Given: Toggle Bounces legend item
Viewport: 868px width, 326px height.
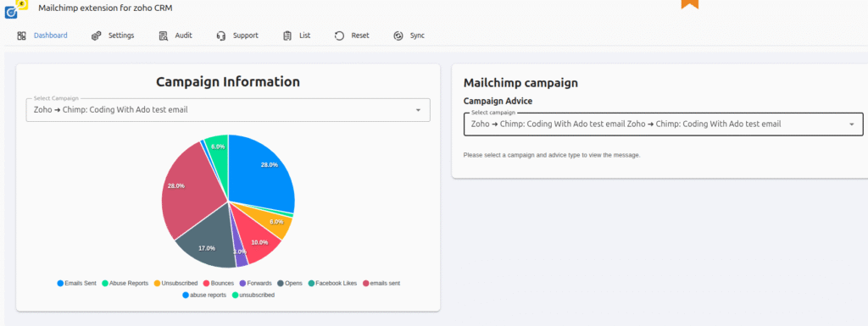Looking at the screenshot, I should tap(218, 284).
